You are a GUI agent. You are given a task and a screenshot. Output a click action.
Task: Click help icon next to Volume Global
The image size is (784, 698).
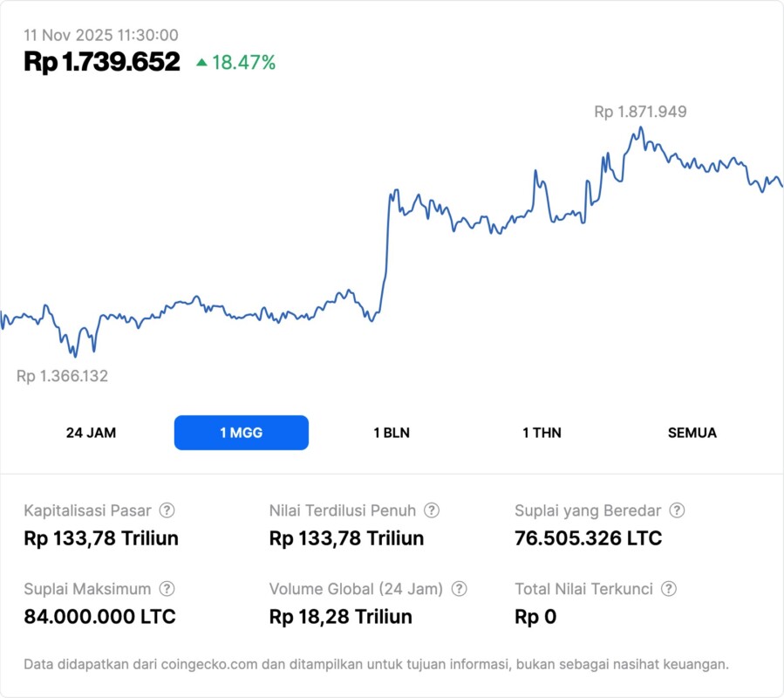coord(460,589)
